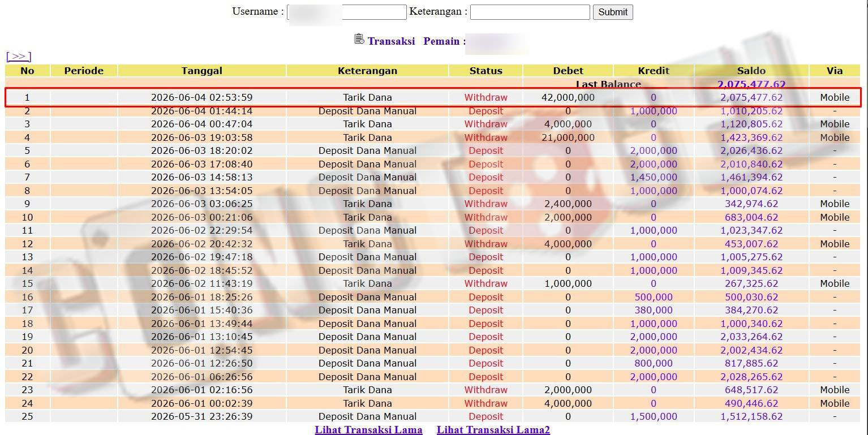Click saldo value 648,517.62
This screenshot has height=435, width=868.
point(751,390)
